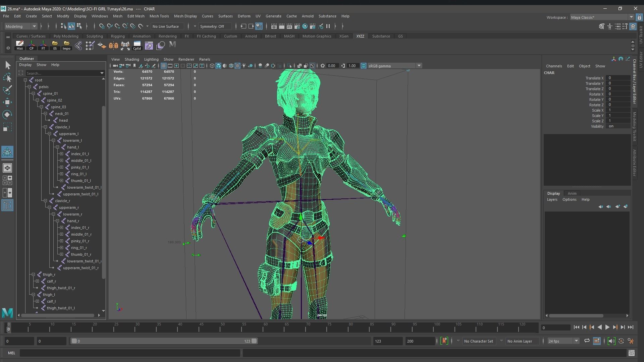
Task: Switch to the Anim layer tab
Action: click(x=572, y=193)
